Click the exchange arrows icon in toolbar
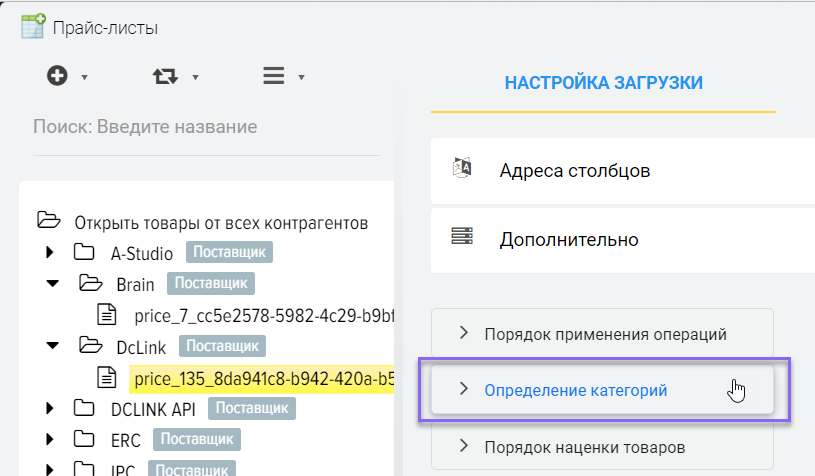Image resolution: width=815 pixels, height=476 pixels. pos(164,76)
